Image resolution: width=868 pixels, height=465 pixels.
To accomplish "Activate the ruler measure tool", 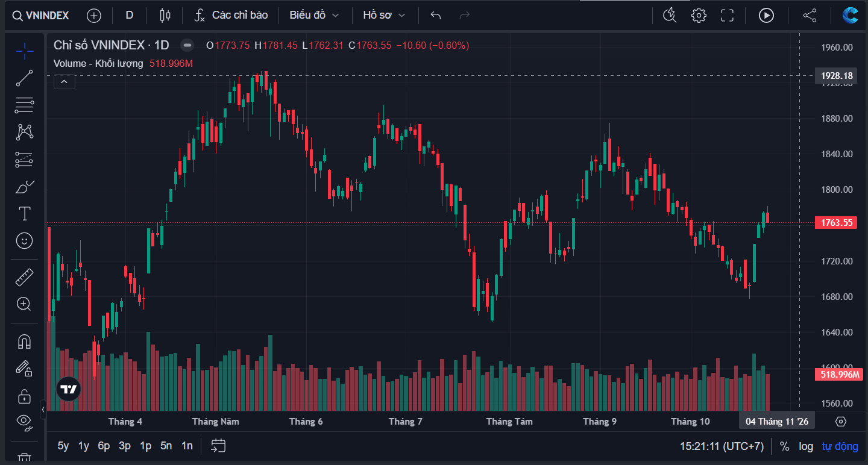I will pyautogui.click(x=24, y=277).
